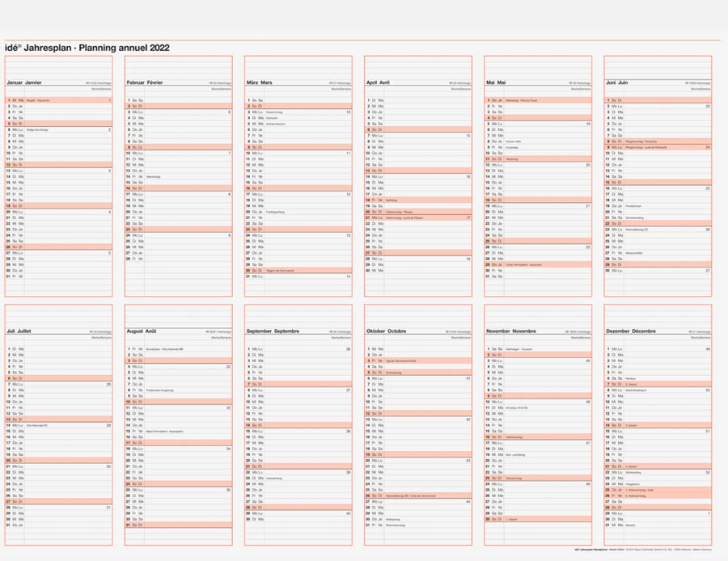Select the Januar Janvier month header
This screenshot has height=561, width=728.
24,82
